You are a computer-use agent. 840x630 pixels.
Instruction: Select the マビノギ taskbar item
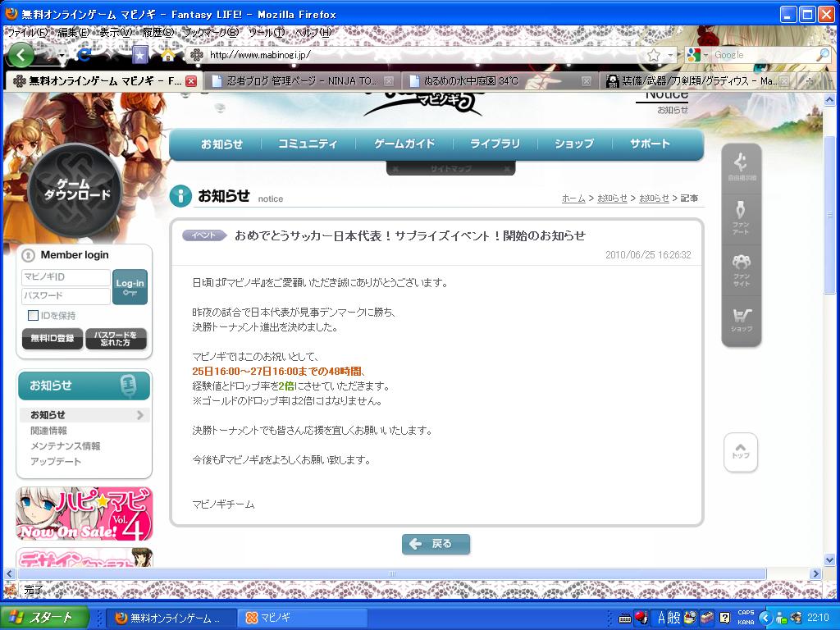click(x=303, y=618)
